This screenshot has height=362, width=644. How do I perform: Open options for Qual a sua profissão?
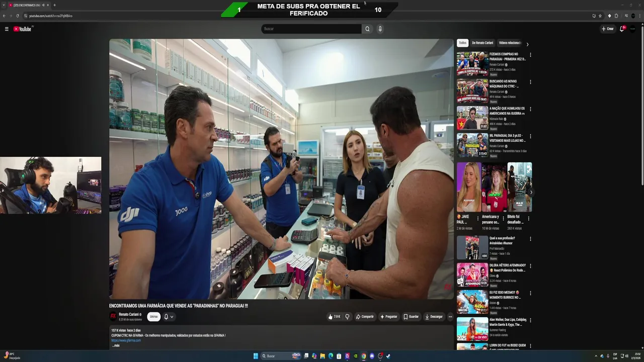coord(530,239)
